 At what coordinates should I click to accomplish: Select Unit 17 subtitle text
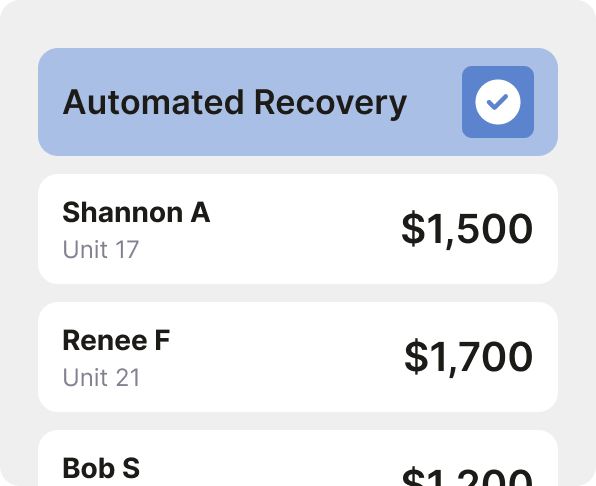click(101, 250)
